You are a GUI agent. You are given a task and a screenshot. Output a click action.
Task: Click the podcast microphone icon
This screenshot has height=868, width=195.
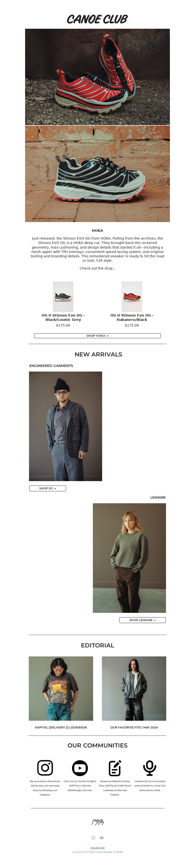[x=149, y=768]
